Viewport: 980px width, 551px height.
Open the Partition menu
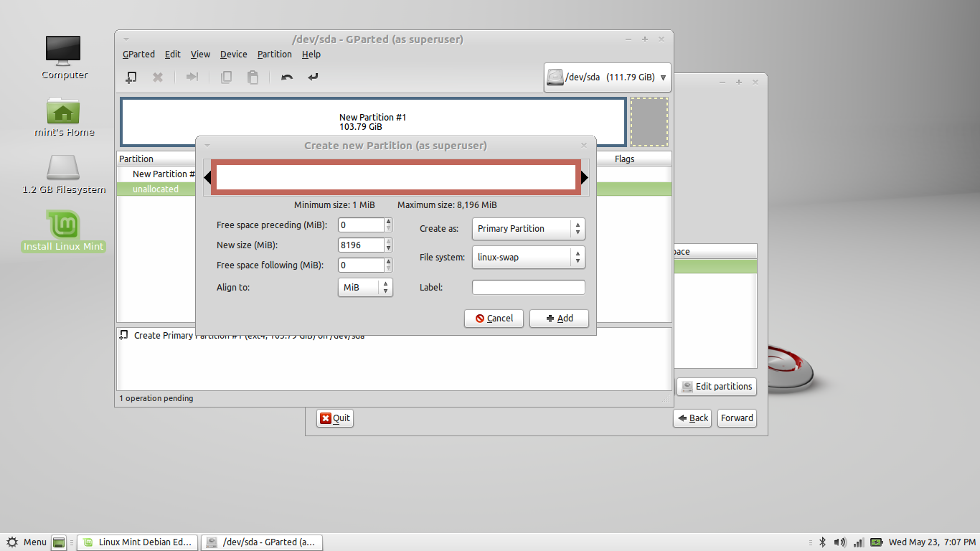point(274,55)
